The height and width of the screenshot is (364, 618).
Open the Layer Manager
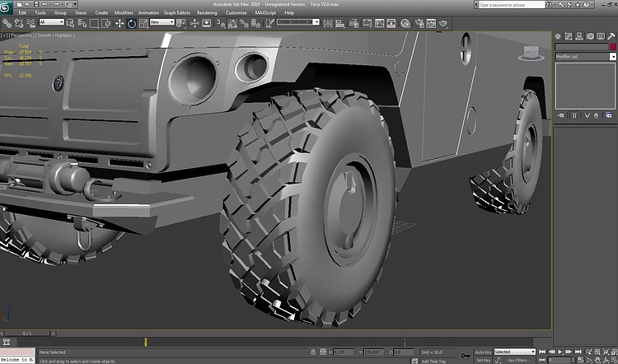click(354, 24)
